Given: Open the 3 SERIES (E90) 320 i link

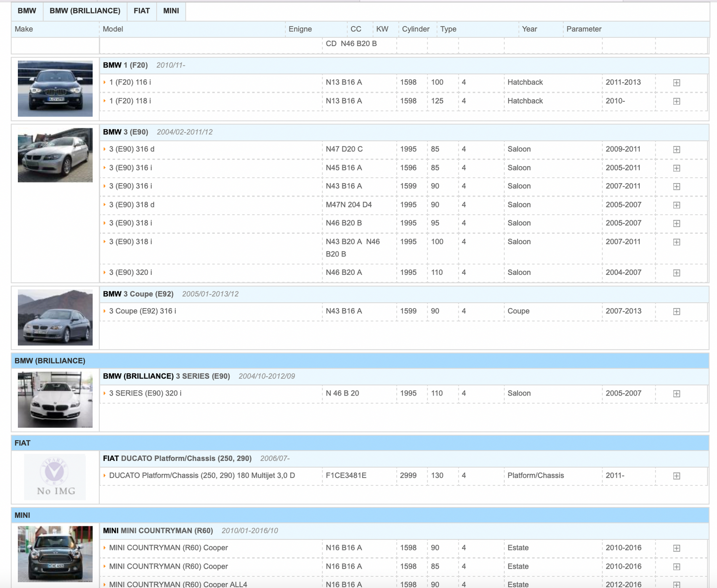Looking at the screenshot, I should click(x=145, y=393).
